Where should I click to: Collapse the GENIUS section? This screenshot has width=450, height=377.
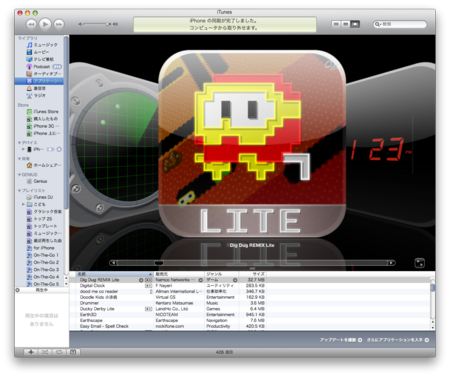pos(19,175)
